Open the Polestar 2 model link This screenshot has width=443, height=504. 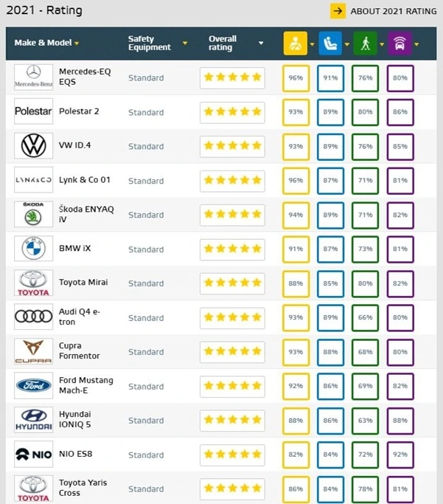pyautogui.click(x=79, y=111)
